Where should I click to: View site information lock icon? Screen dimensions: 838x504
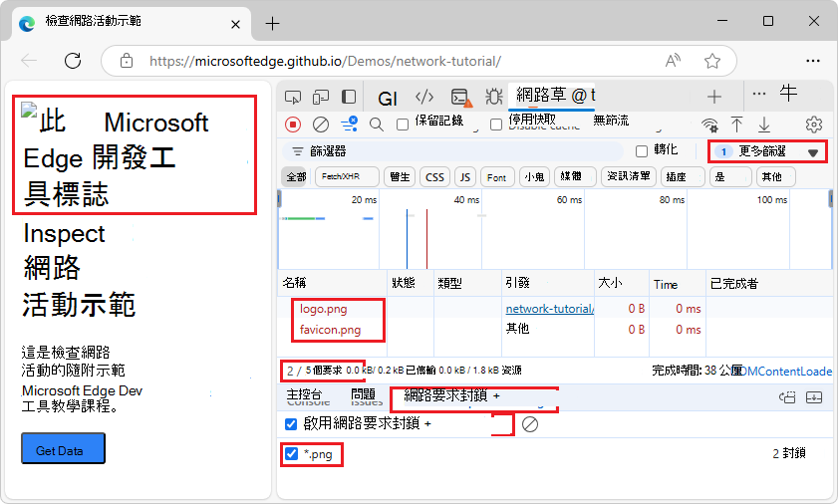coord(127,61)
